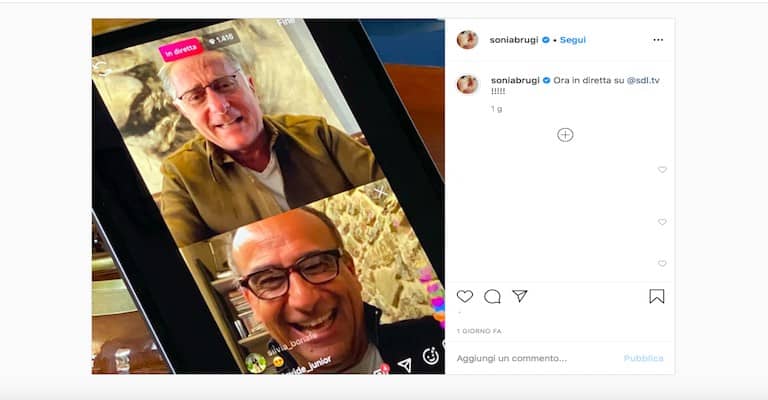Share the post with the paper plane icon
The width and height of the screenshot is (768, 400).
520,296
